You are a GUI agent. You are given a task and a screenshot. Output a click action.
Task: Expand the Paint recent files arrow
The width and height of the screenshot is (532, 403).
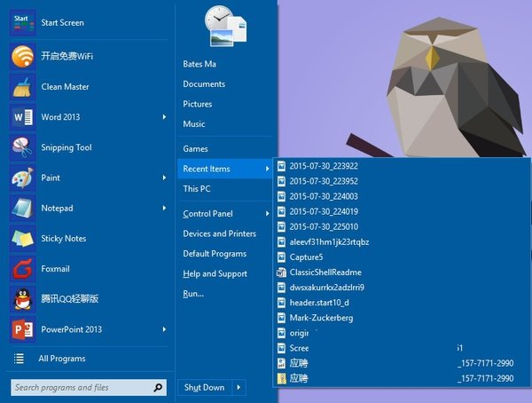165,178
